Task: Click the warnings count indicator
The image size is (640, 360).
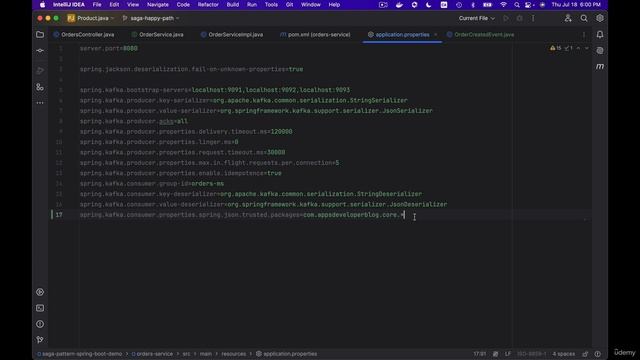Action: point(556,48)
